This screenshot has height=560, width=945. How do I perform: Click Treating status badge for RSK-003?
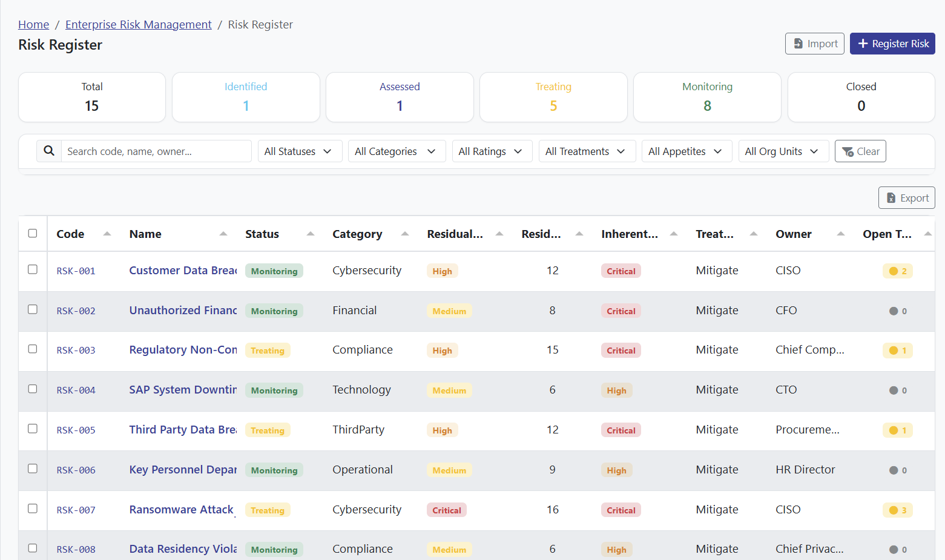268,351
